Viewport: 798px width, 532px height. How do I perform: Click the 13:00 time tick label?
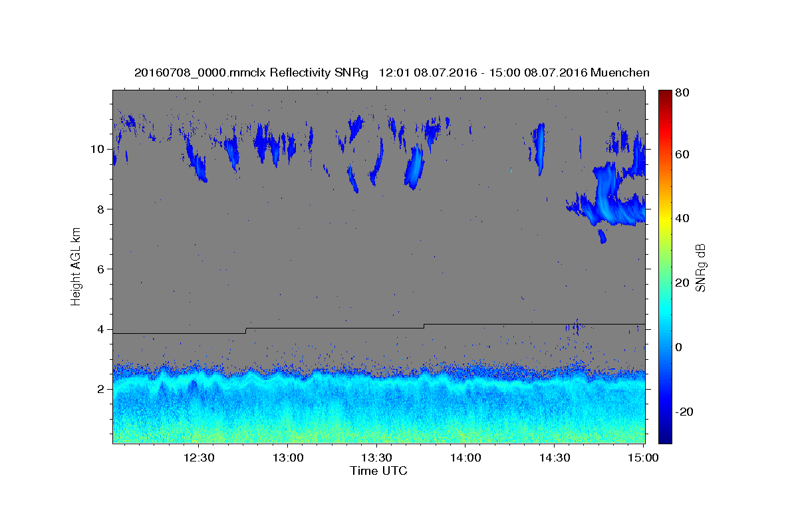coord(287,458)
